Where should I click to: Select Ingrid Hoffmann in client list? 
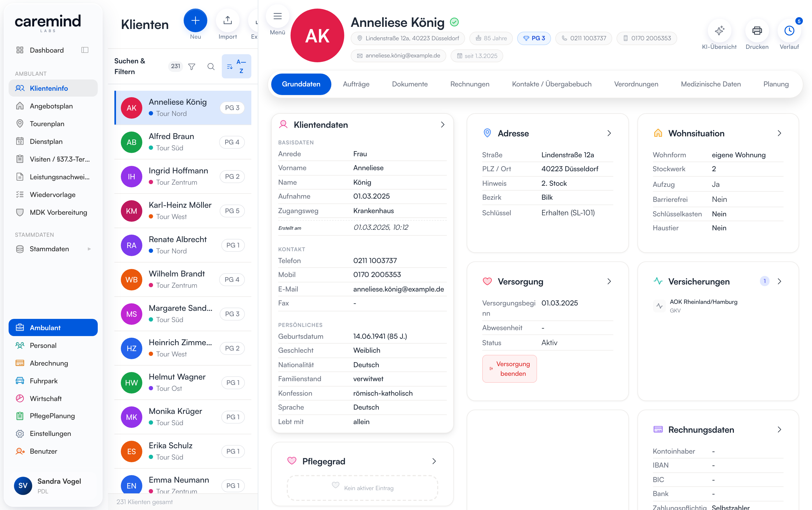click(183, 177)
